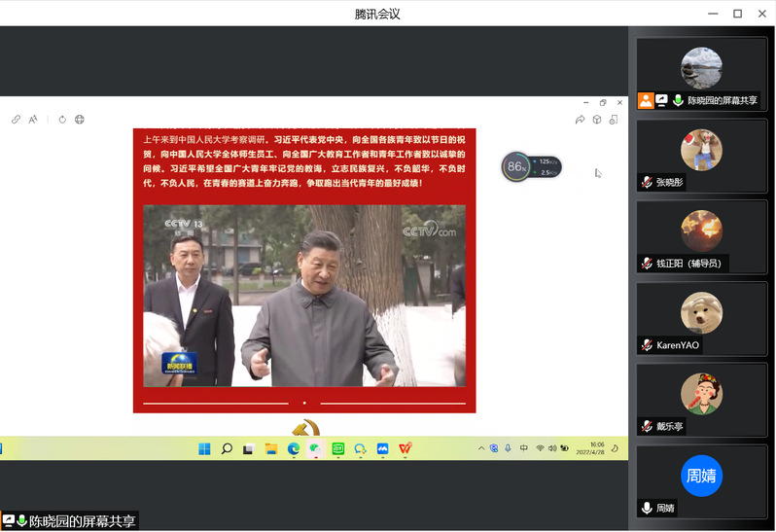Open the Wi-Fi network tray icon
776x532 pixels.
(x=540, y=448)
